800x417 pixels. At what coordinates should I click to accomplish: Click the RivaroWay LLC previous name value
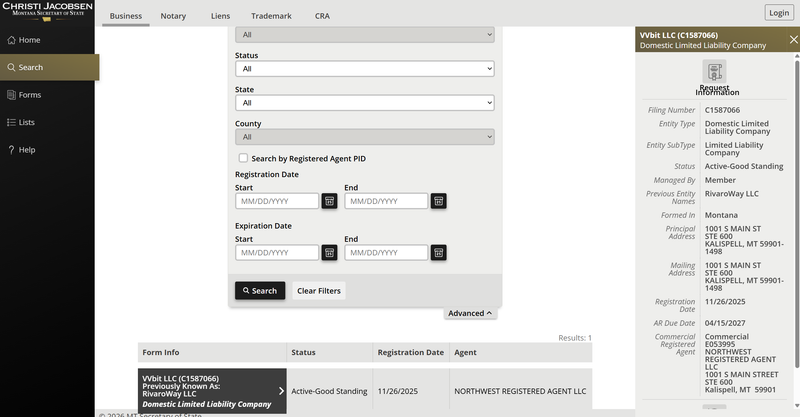click(x=732, y=194)
